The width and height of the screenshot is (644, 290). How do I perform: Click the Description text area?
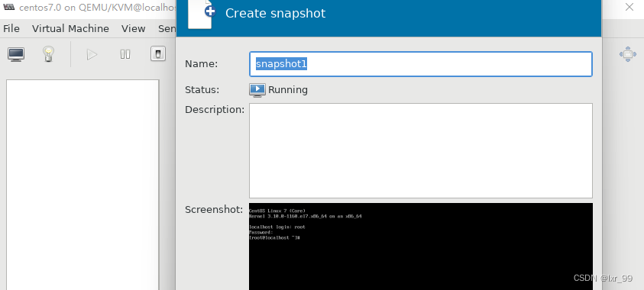click(421, 150)
